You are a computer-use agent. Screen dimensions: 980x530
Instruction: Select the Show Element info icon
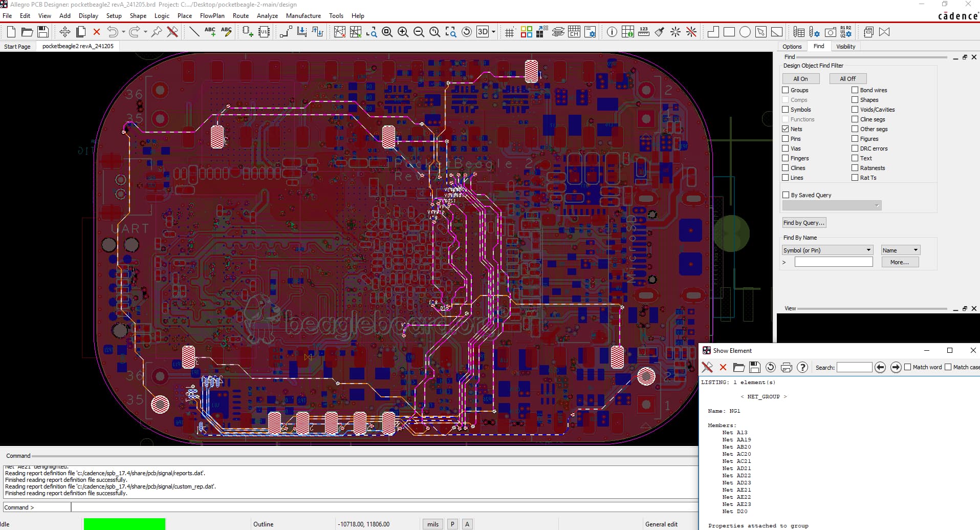(612, 32)
